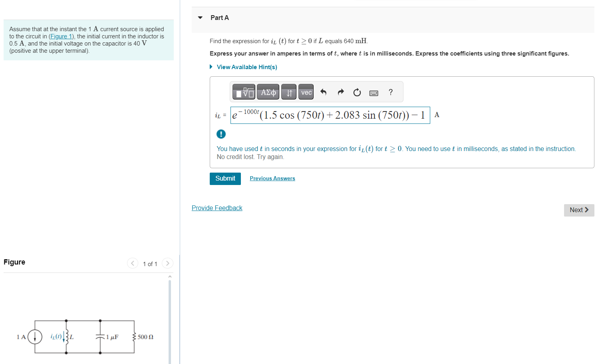Click the blue exclamation feedback icon

[221, 134]
